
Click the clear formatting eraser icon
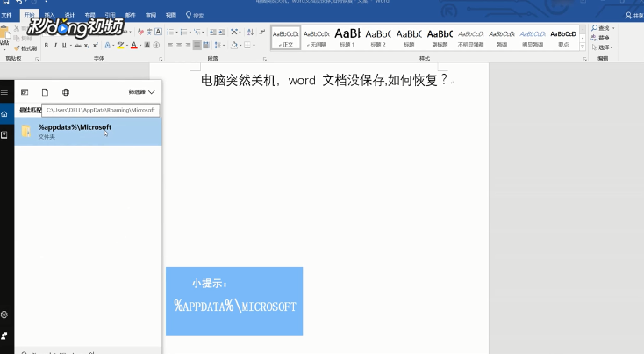[141, 33]
